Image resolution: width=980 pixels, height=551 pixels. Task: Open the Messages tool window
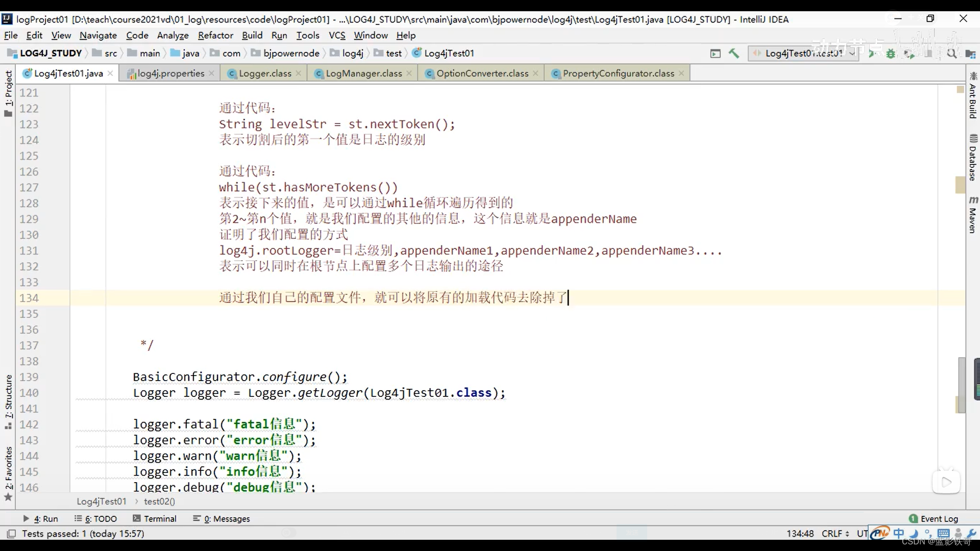221,519
